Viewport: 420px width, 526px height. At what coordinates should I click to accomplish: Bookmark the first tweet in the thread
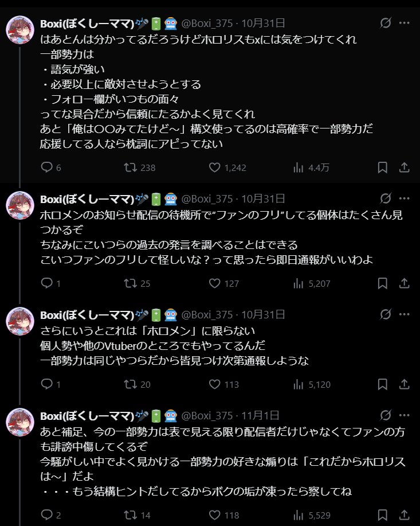pyautogui.click(x=383, y=167)
